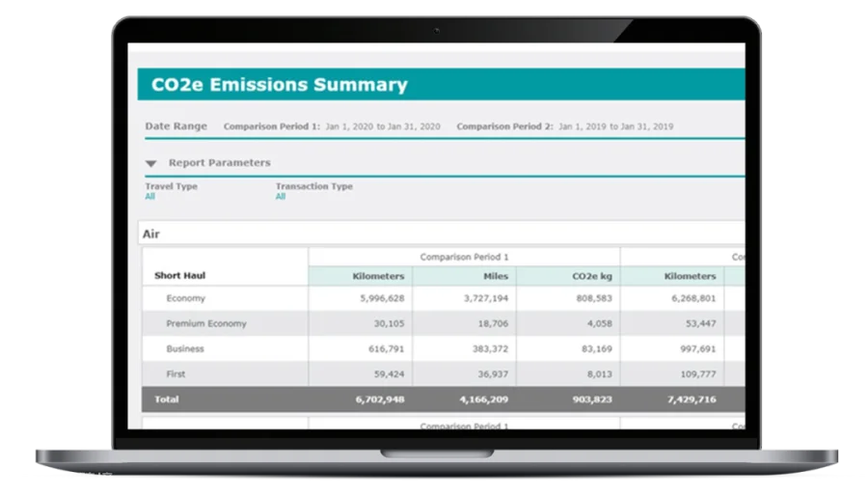The width and height of the screenshot is (868, 496).
Task: Collapse the Report Parameters disclosure triangle
Action: (x=150, y=163)
